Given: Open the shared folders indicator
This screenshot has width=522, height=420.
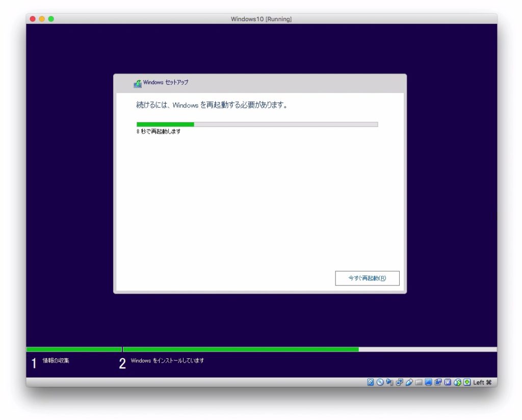Looking at the screenshot, I should 419,382.
